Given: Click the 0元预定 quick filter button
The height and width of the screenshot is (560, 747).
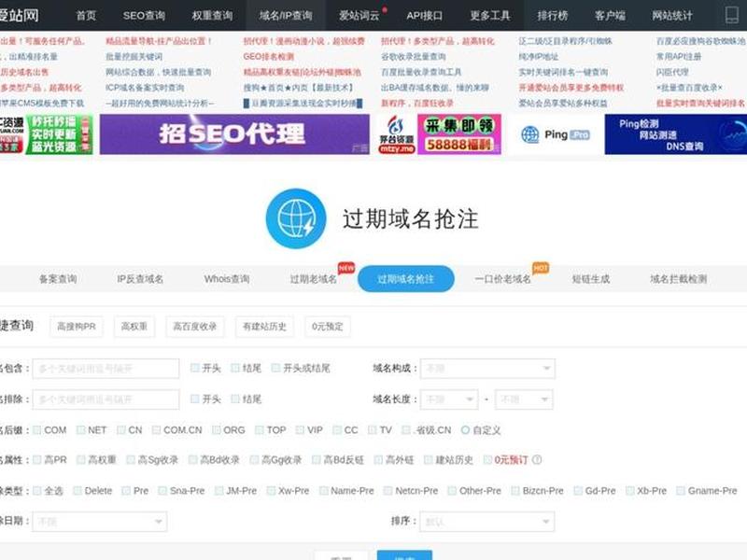Looking at the screenshot, I should tap(328, 327).
